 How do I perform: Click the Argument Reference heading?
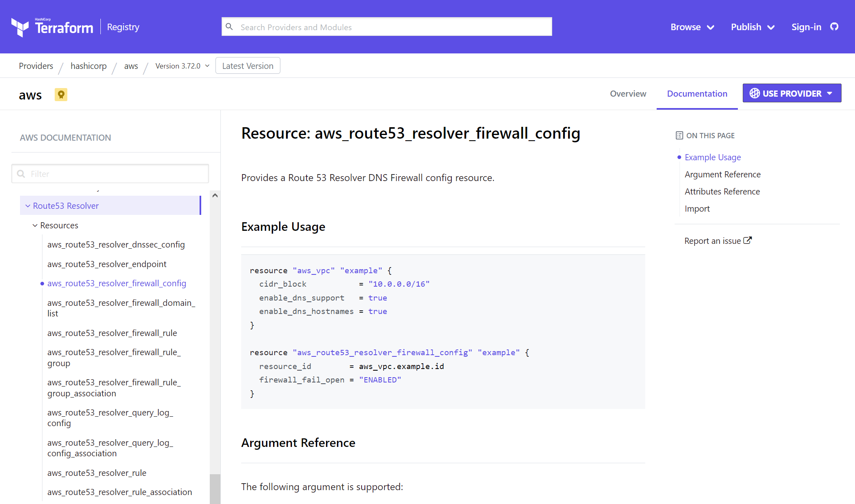click(298, 443)
